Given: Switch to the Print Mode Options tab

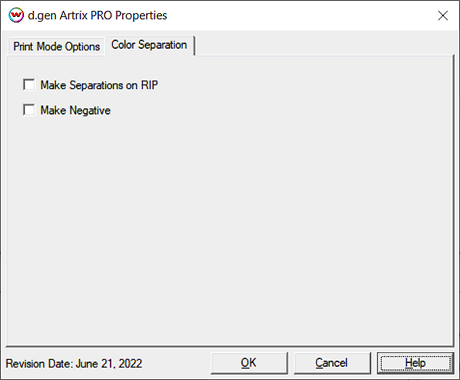Looking at the screenshot, I should pos(56,46).
